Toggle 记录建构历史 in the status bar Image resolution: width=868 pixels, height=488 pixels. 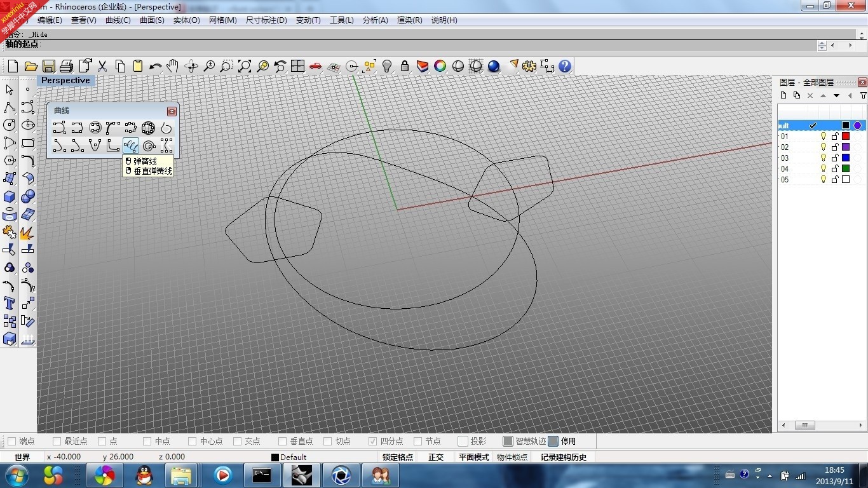pyautogui.click(x=564, y=457)
